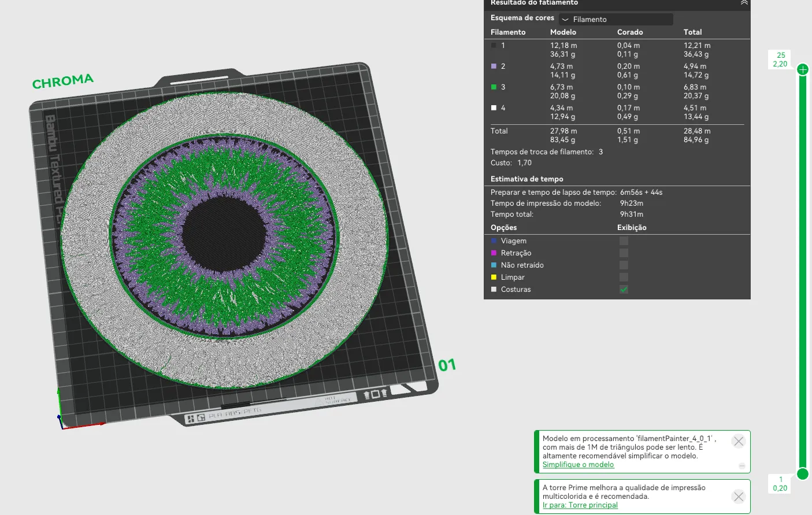
Task: Click filament 2 purple color swatch
Action: point(494,66)
